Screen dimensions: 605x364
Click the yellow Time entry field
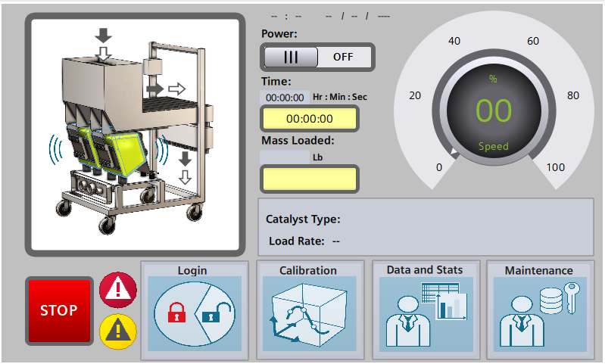pos(309,119)
